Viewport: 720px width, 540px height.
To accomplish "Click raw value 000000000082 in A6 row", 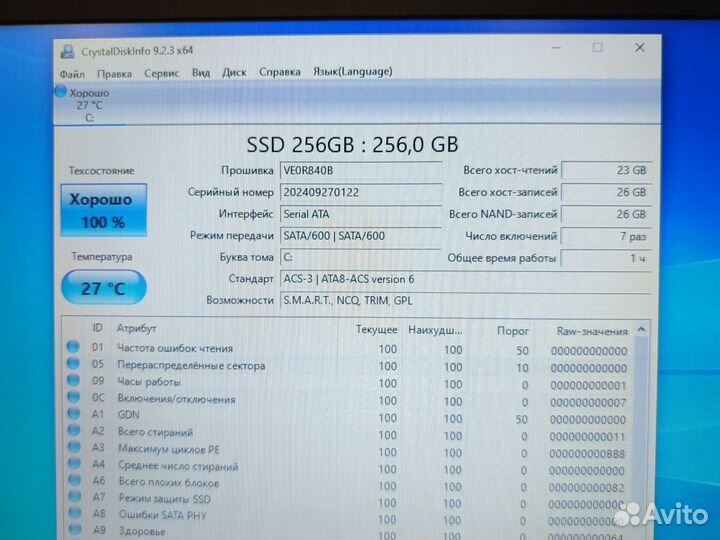I will (586, 488).
